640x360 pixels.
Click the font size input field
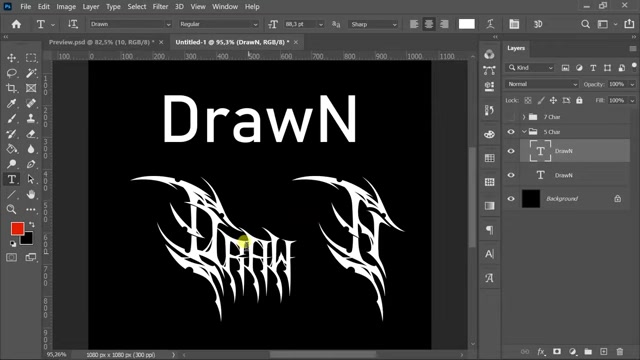pos(300,24)
